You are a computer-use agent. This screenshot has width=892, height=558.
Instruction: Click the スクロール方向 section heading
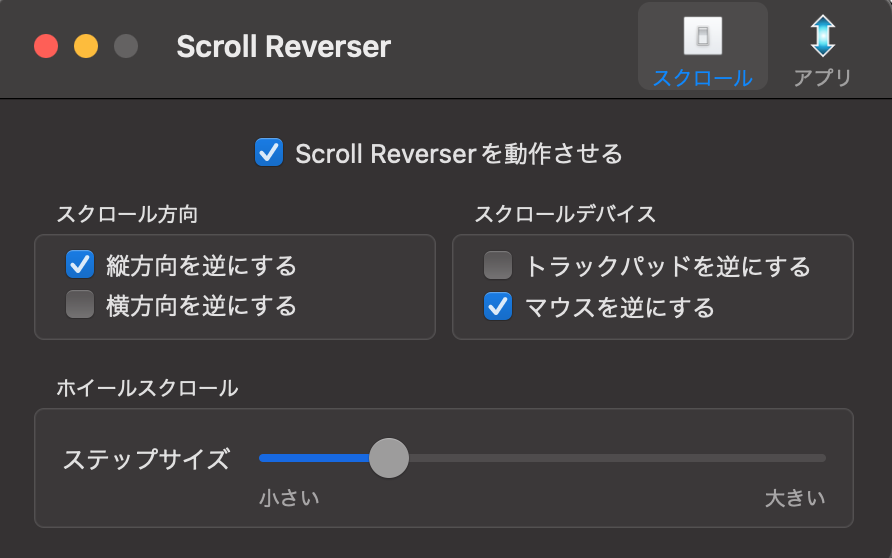pyautogui.click(x=127, y=214)
